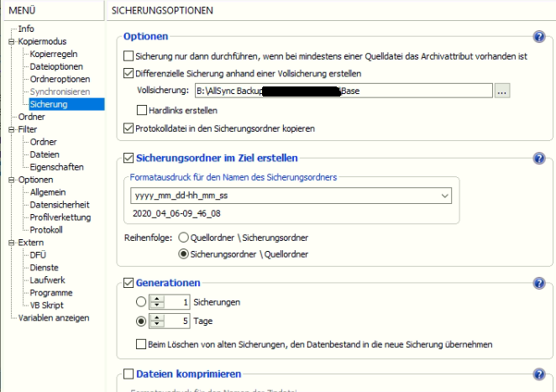Image resolution: width=556 pixels, height=392 pixels.
Task: Toggle Differenzielle Sicherung anhand einer Vollsicherung
Action: (x=129, y=74)
